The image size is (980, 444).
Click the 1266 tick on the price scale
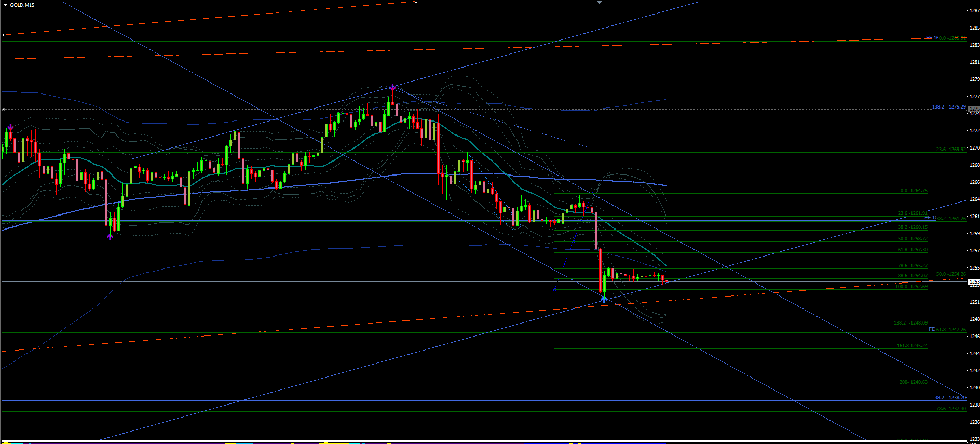974,182
